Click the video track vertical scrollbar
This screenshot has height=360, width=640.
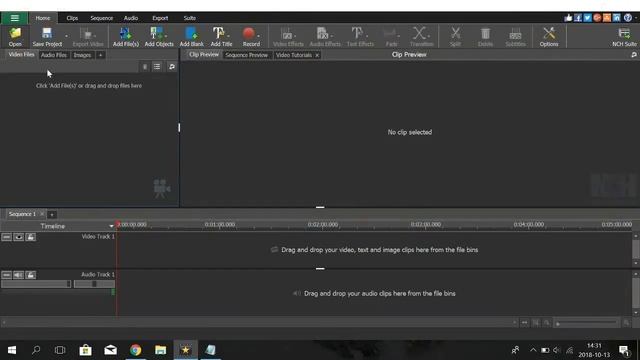click(x=636, y=249)
